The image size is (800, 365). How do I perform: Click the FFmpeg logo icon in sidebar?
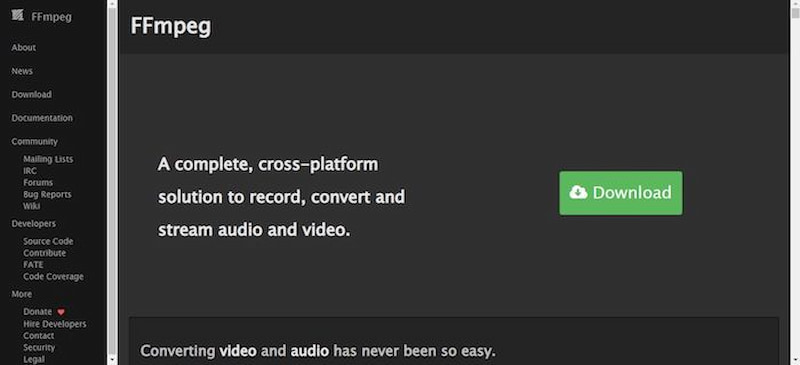[18, 16]
